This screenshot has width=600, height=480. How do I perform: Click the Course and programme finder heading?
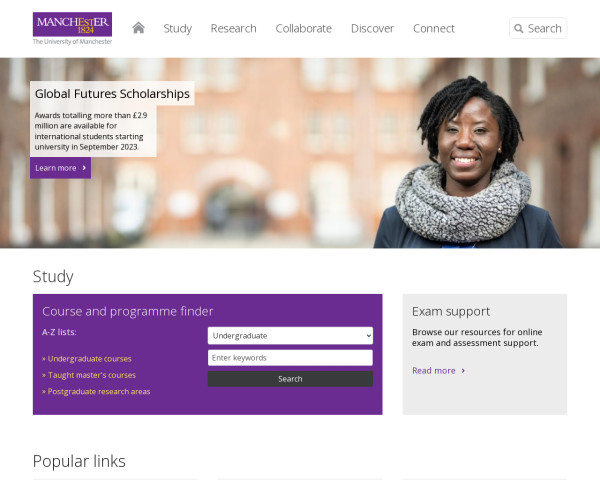[x=127, y=312]
